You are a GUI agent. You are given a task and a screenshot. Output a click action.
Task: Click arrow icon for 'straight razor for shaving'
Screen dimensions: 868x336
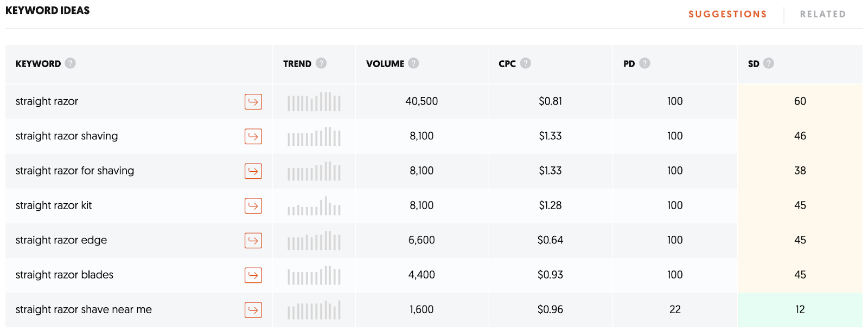pyautogui.click(x=253, y=171)
